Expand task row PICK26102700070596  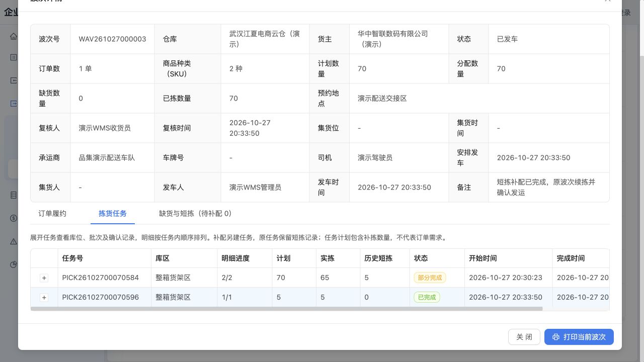tap(44, 298)
